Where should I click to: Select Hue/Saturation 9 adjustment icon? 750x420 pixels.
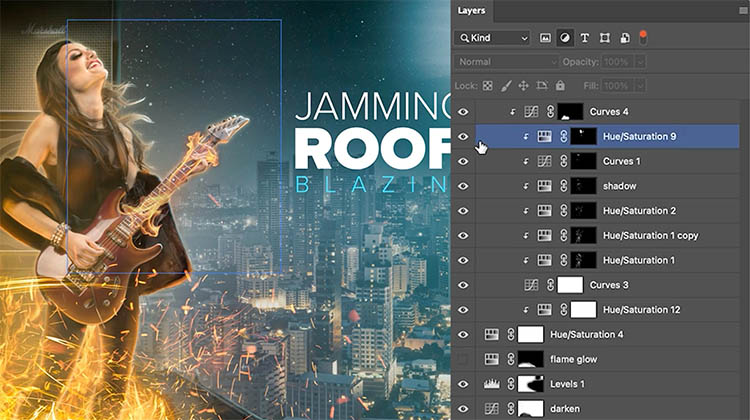click(x=544, y=137)
